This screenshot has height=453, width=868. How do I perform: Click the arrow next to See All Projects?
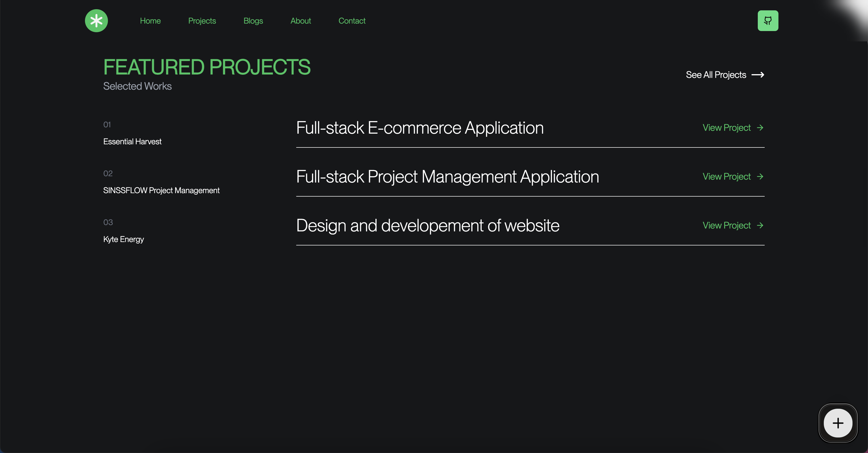(757, 74)
